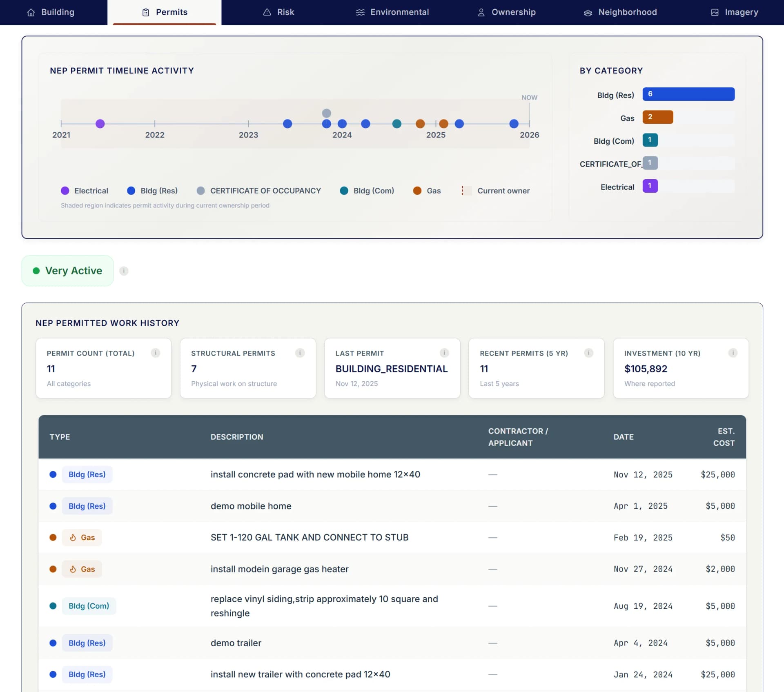Show info for Last Permit card
The image size is (784, 692).
click(x=444, y=353)
